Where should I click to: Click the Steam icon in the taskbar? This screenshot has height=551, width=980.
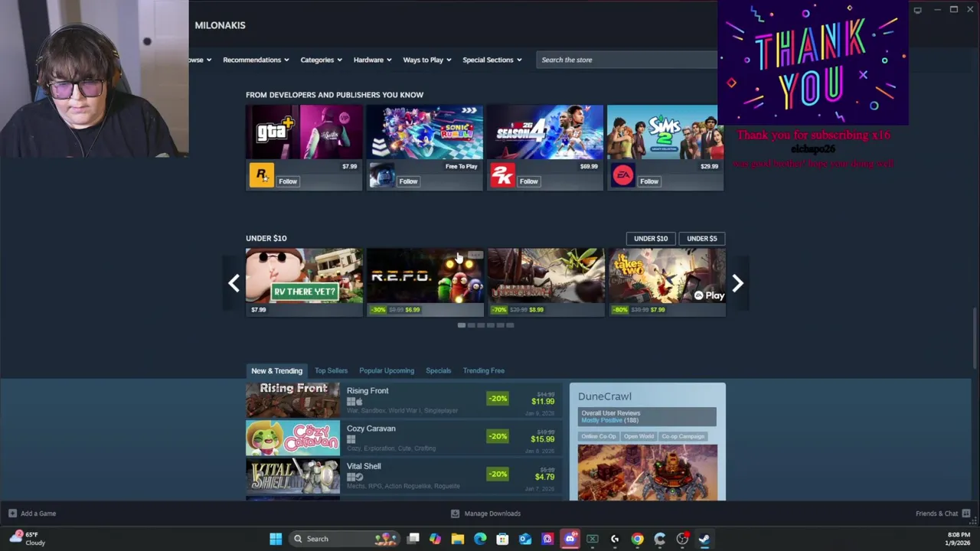click(x=704, y=539)
